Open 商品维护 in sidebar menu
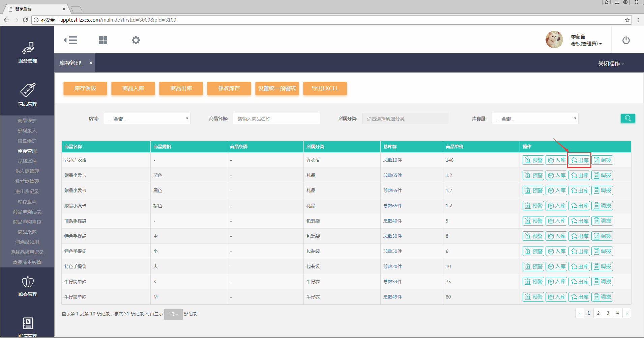Screen dimensions: 644x338 (x=27, y=121)
